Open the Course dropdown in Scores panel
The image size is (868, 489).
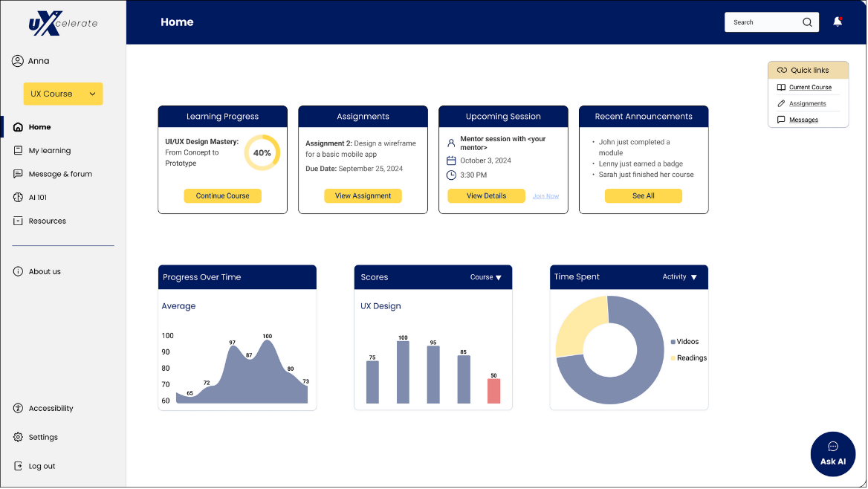tap(486, 276)
